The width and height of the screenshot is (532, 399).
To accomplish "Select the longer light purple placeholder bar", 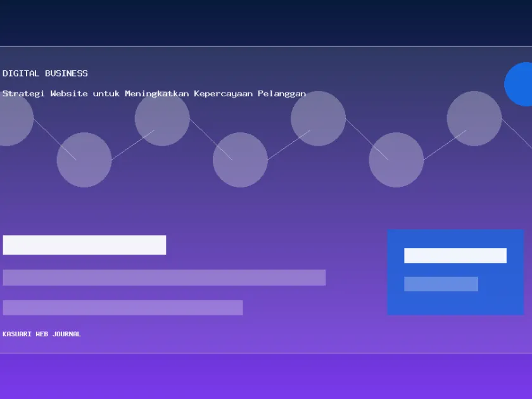I will [164, 277].
